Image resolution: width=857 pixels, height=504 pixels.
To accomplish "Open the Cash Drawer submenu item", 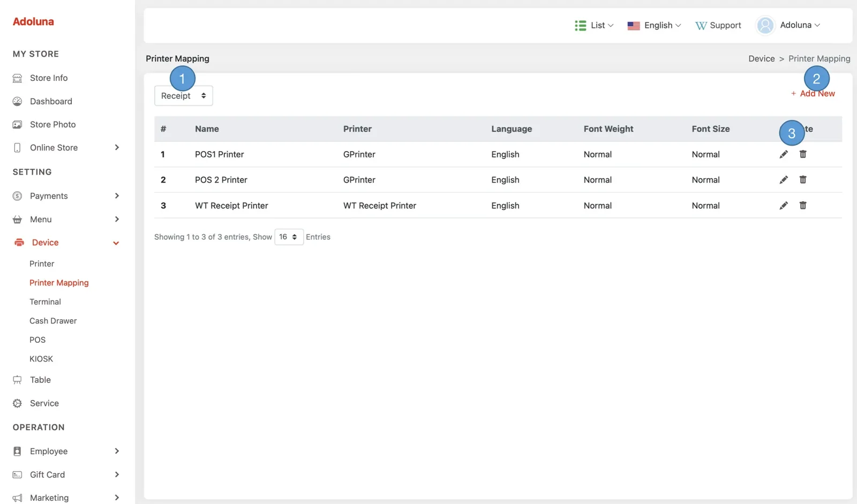I will pyautogui.click(x=53, y=321).
